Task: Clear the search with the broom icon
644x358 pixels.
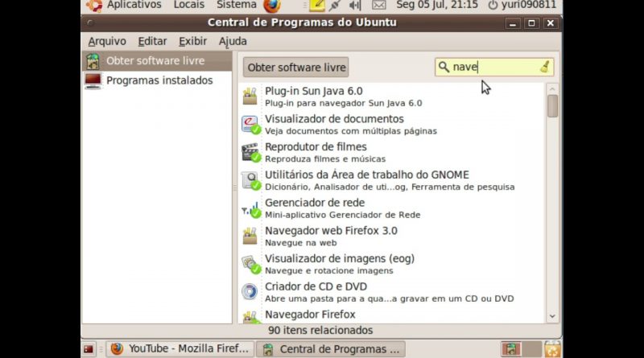Action: click(545, 67)
